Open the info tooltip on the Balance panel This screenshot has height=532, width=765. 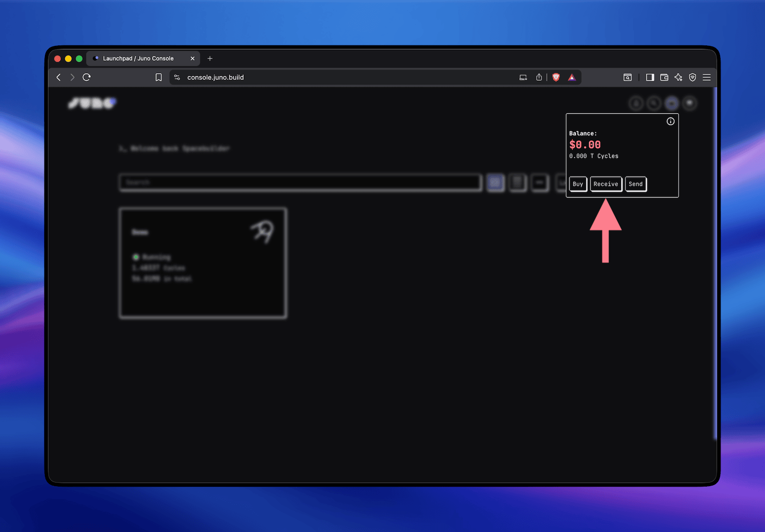point(670,121)
